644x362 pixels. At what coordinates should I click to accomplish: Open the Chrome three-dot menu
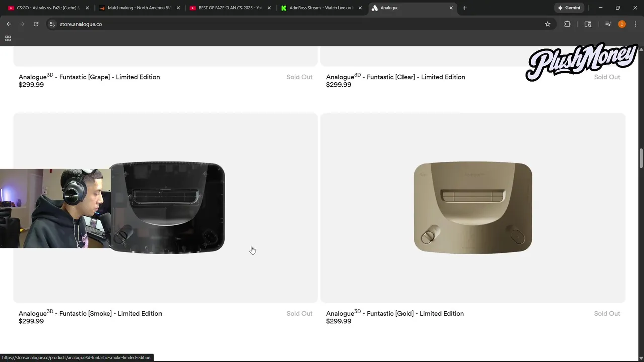pos(636,24)
